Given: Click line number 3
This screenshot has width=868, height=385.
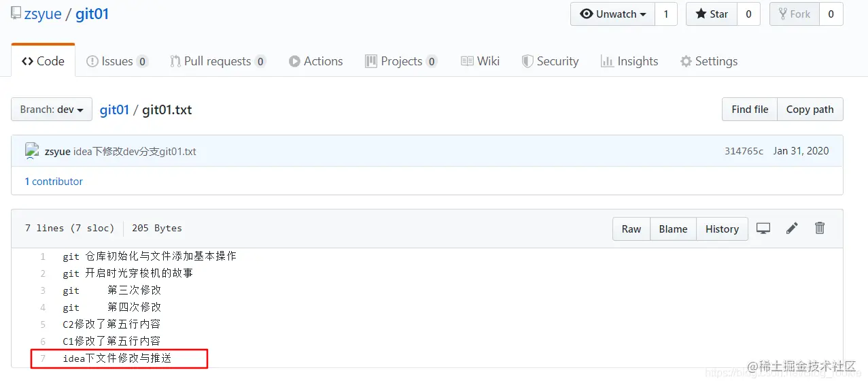Looking at the screenshot, I should coord(43,290).
